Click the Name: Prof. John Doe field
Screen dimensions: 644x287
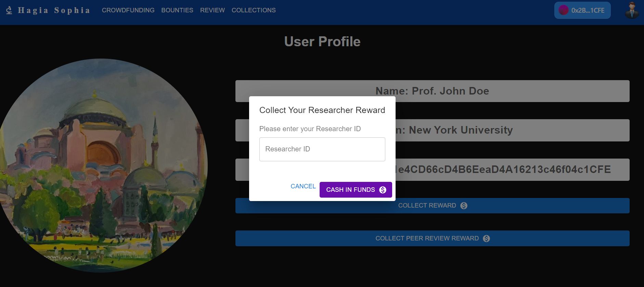(432, 91)
